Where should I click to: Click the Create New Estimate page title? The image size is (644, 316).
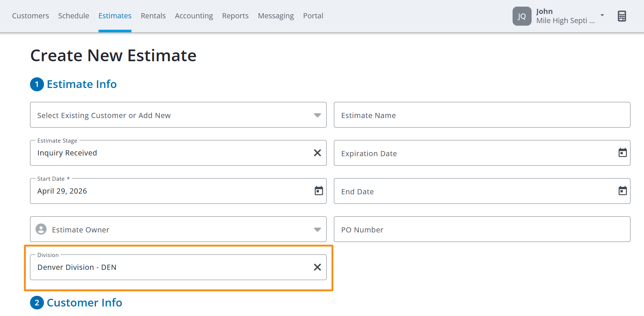(113, 55)
